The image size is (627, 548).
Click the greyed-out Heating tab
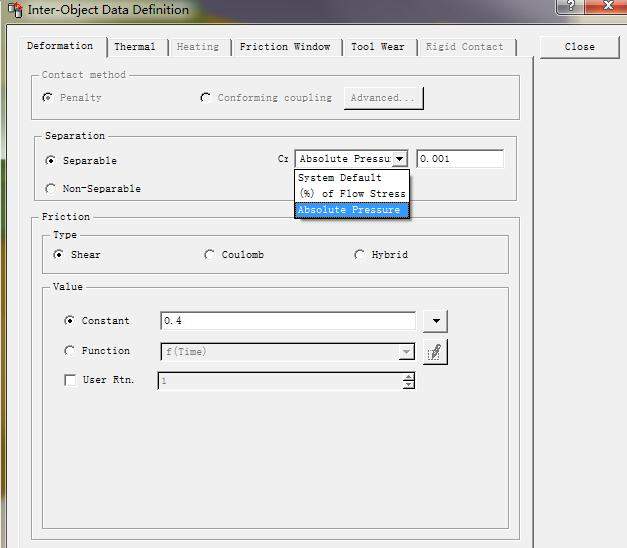[198, 47]
